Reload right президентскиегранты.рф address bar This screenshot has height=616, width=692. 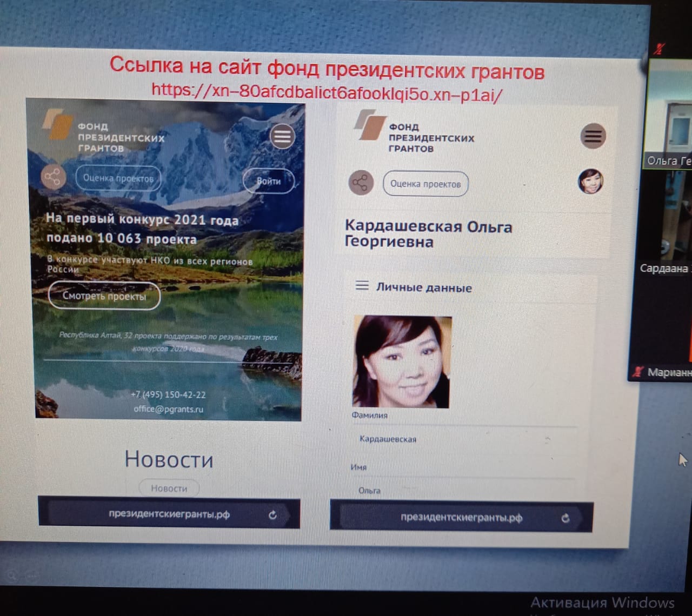[x=565, y=518]
